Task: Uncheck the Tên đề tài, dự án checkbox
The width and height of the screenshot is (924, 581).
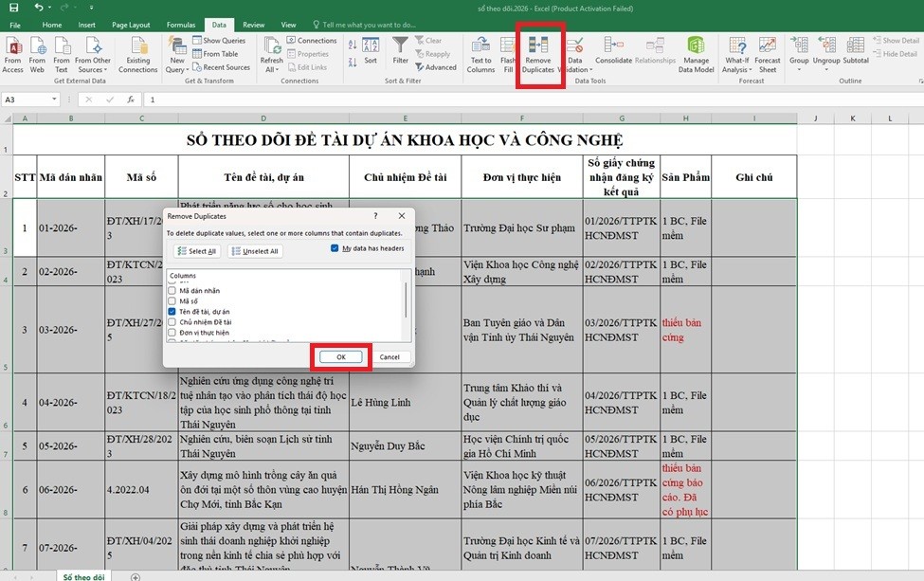Action: pos(172,312)
